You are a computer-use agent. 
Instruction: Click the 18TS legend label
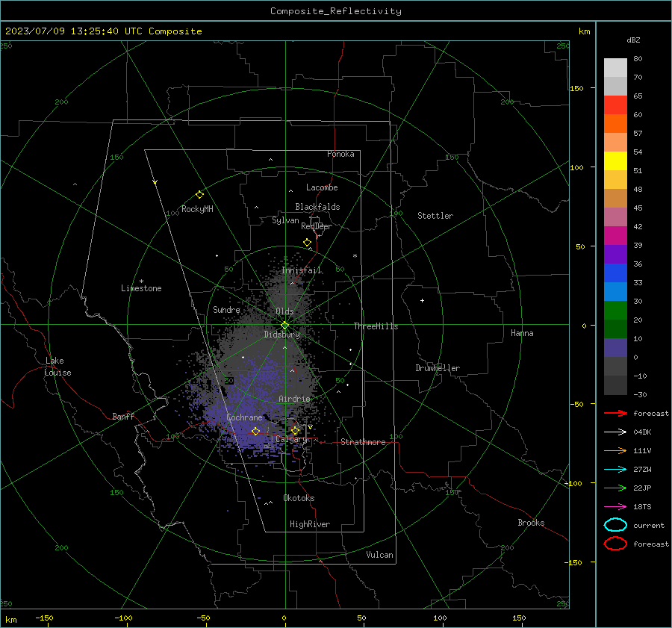[x=642, y=507]
